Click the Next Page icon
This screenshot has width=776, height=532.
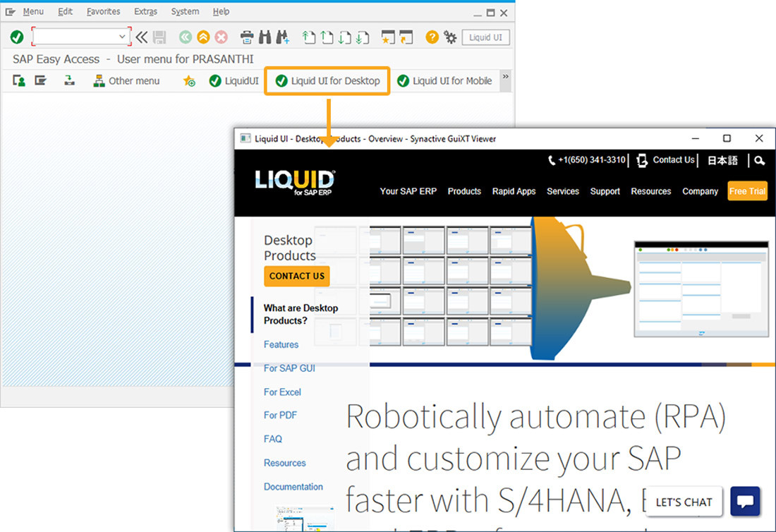point(345,37)
